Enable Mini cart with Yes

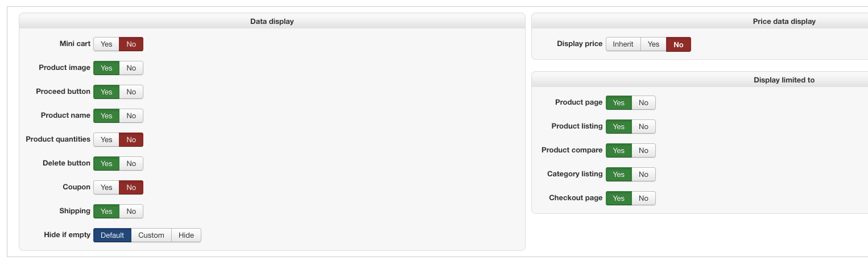106,44
